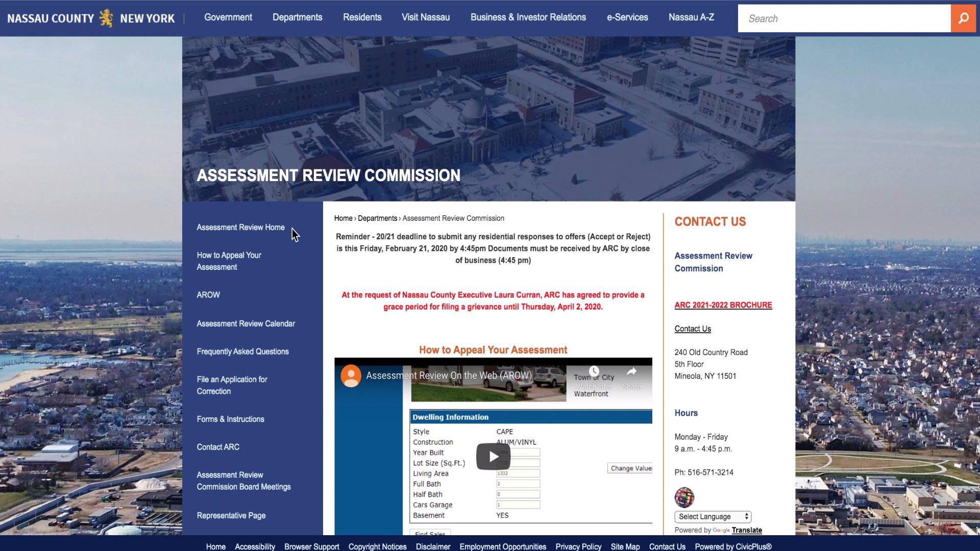Viewport: 980px width, 551px height.
Task: Open the footer Accessibility link
Action: 255,547
